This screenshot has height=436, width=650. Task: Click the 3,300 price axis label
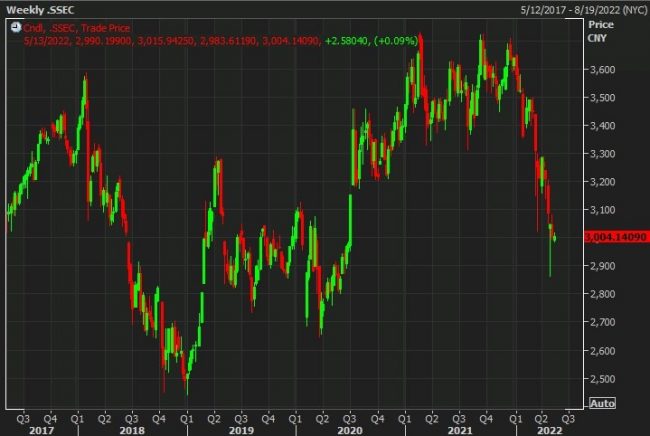click(602, 153)
